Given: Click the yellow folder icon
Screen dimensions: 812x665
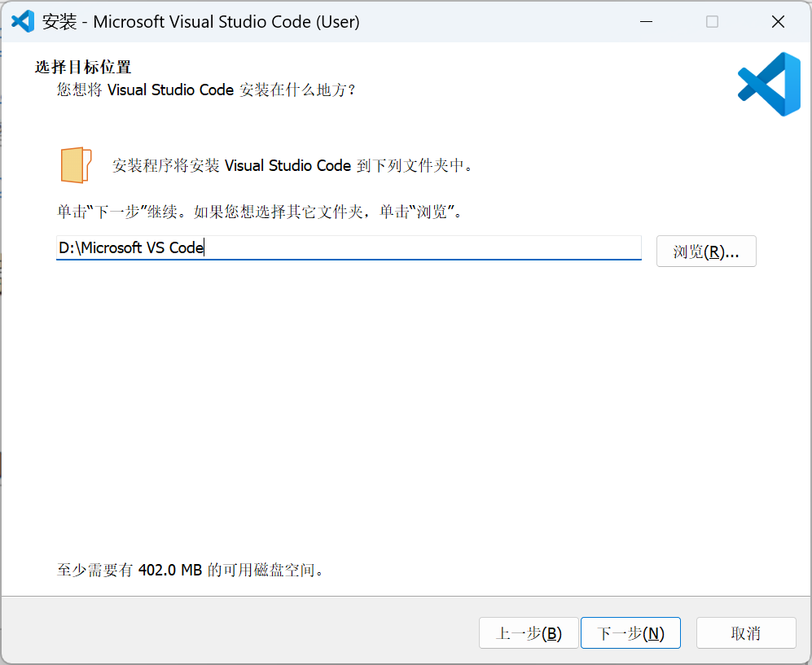Looking at the screenshot, I should click(76, 165).
